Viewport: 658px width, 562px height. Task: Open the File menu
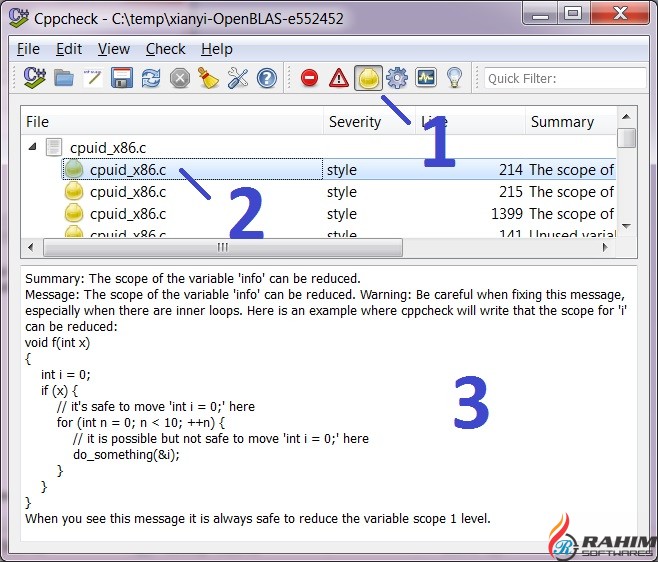(28, 49)
